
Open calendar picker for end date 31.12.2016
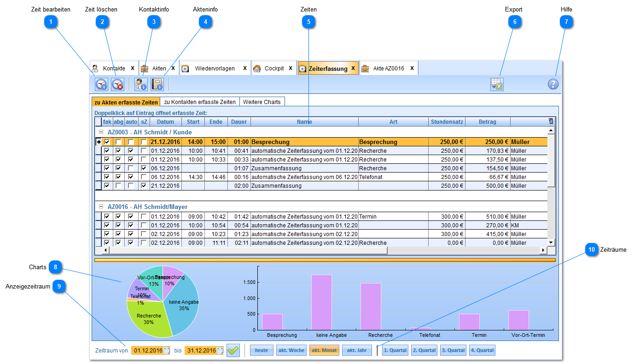(220, 351)
